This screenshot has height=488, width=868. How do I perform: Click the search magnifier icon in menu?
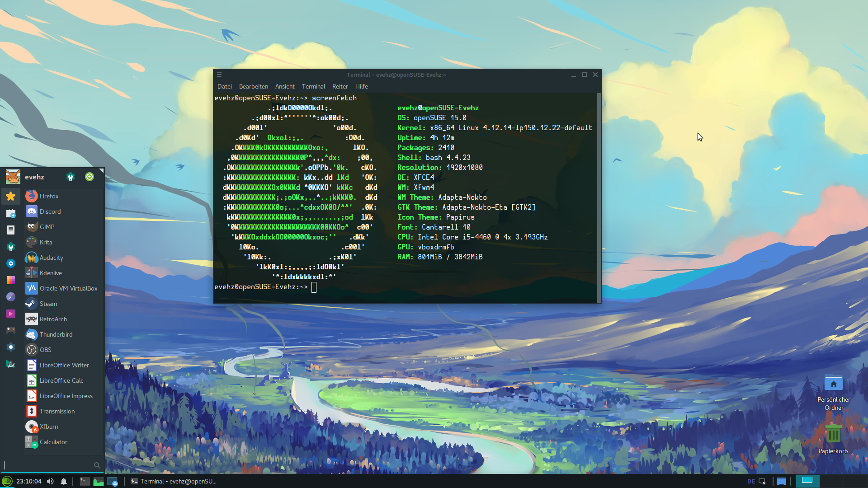click(97, 465)
